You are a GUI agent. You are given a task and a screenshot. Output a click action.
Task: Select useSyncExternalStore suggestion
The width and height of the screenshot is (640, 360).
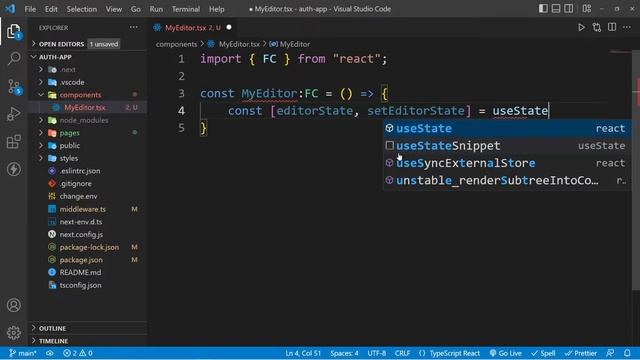(x=506, y=163)
